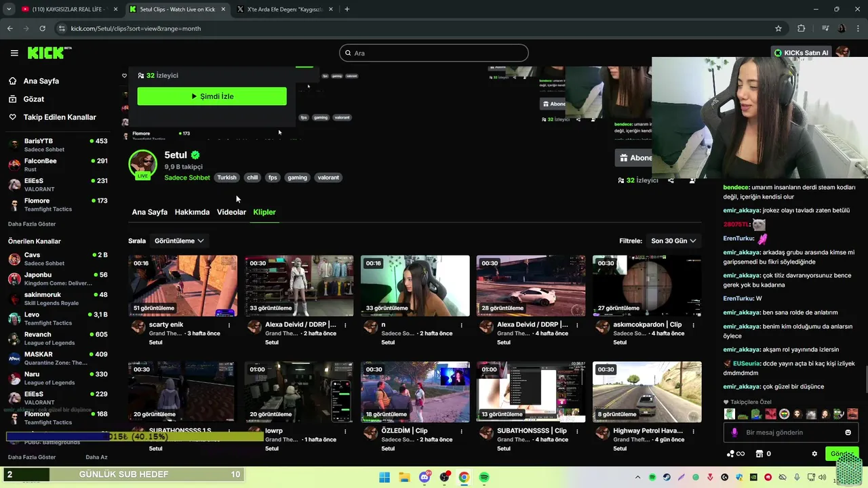The image size is (868, 488).
Task: Select the fps tag under 5etul
Action: point(273,178)
